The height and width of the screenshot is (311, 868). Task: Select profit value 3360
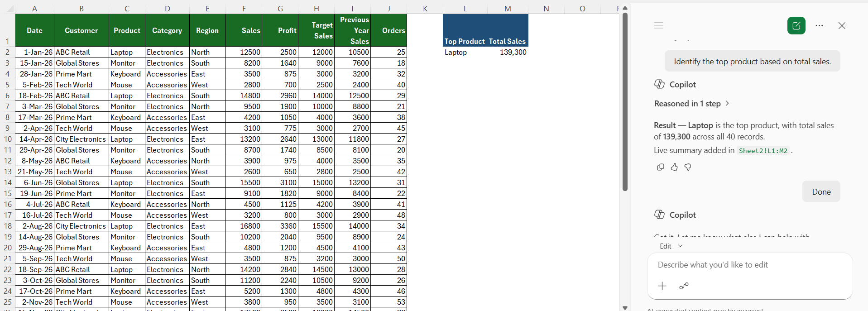280,226
